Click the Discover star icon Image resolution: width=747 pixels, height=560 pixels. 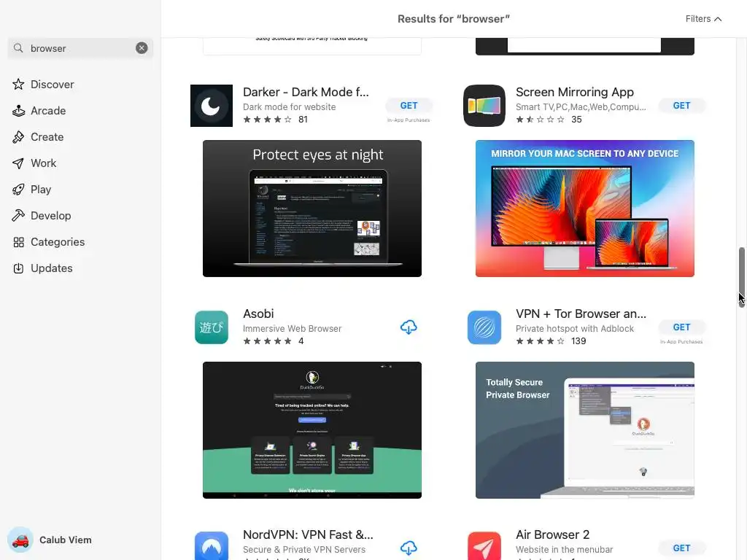(x=18, y=85)
